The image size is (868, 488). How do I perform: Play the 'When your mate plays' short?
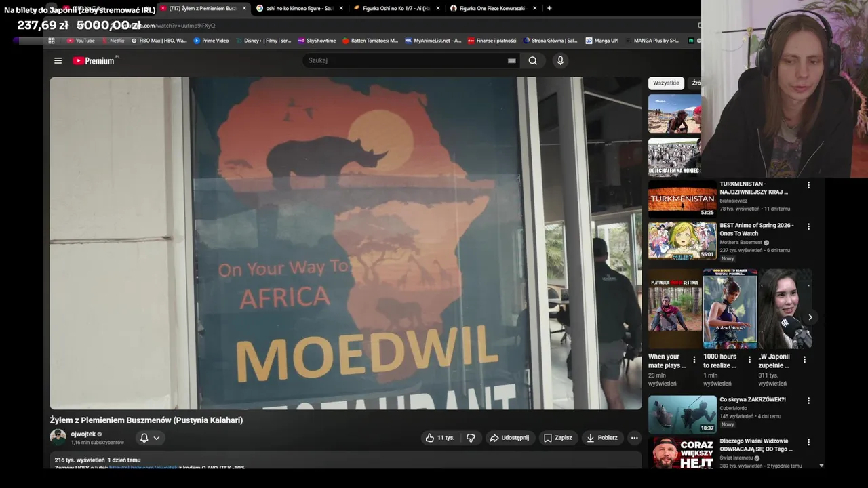(675, 309)
